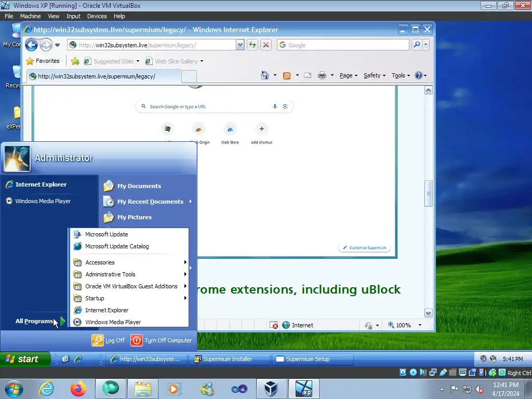Image resolution: width=532 pixels, height=399 pixels.
Task: Open pinned Windows Media Player in Start menu
Action: click(x=38, y=201)
